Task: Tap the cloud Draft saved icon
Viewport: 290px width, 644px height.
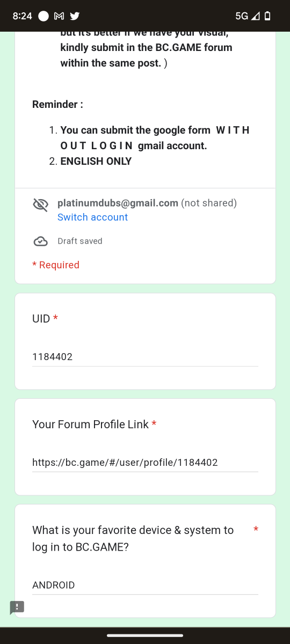Action: tap(40, 241)
